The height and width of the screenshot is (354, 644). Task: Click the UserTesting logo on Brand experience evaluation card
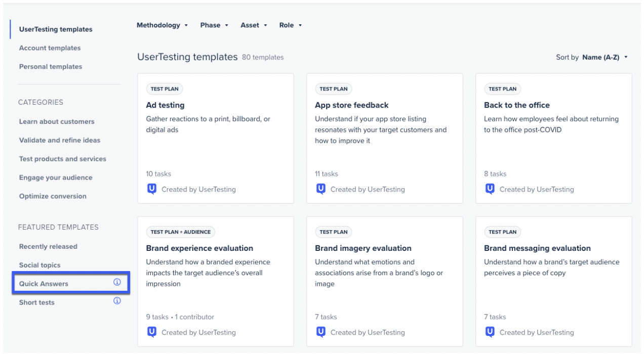(151, 332)
